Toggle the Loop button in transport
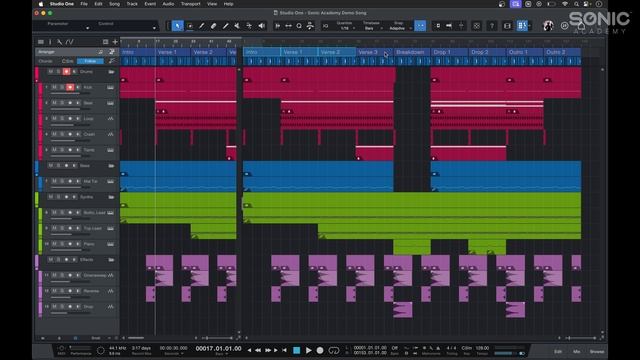This screenshot has height=360, width=640. (x=334, y=350)
